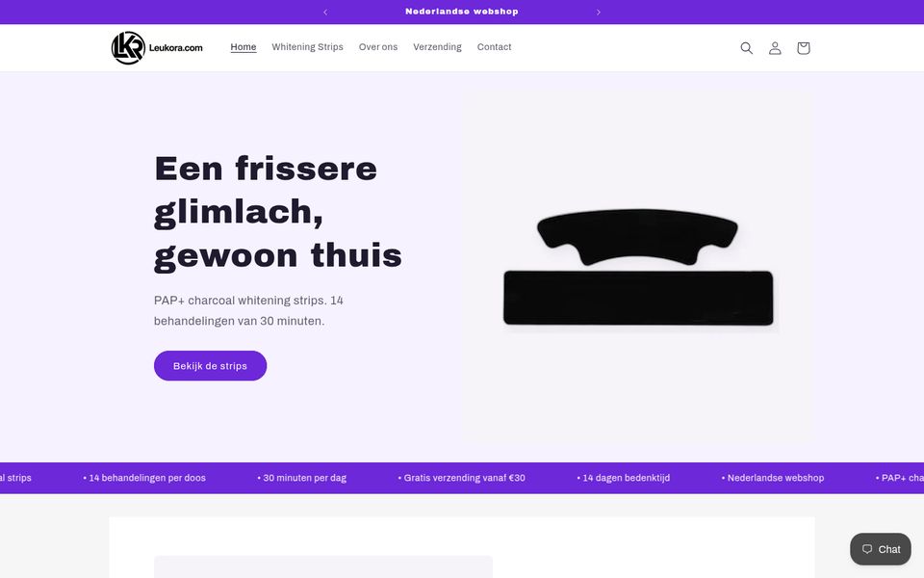
Task: Click the PAP+ charcoal whitening strips description
Action: click(x=248, y=311)
